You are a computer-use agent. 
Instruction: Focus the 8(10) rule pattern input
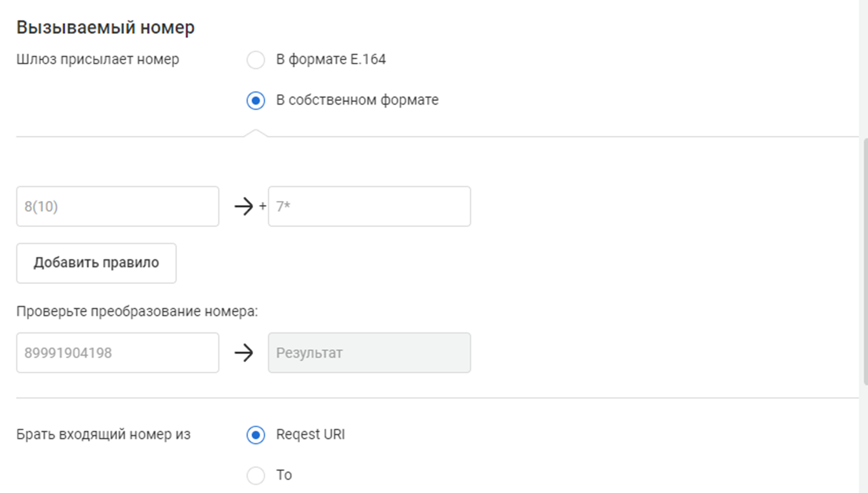(x=117, y=206)
